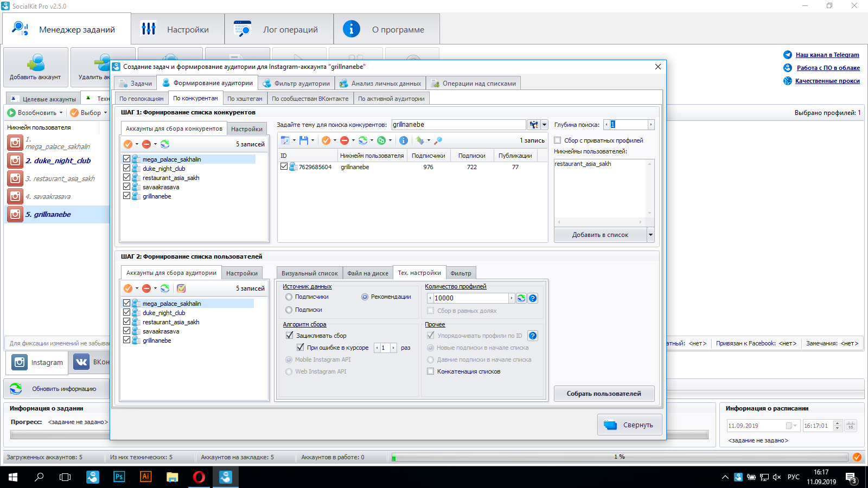Click the blue info icon in competitor toolbar
Viewport: 868px width, 488px height.
tap(404, 140)
